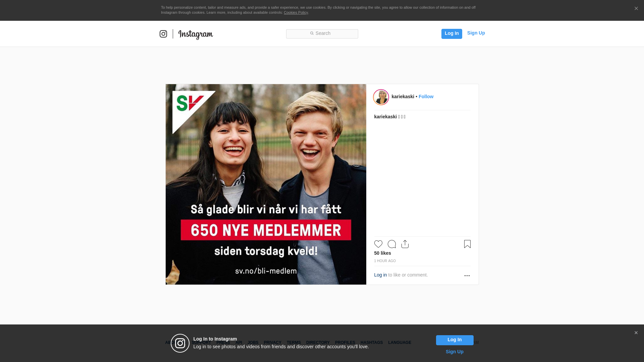Open the DIRECTORY footer link
The width and height of the screenshot is (644, 362).
pyautogui.click(x=318, y=343)
